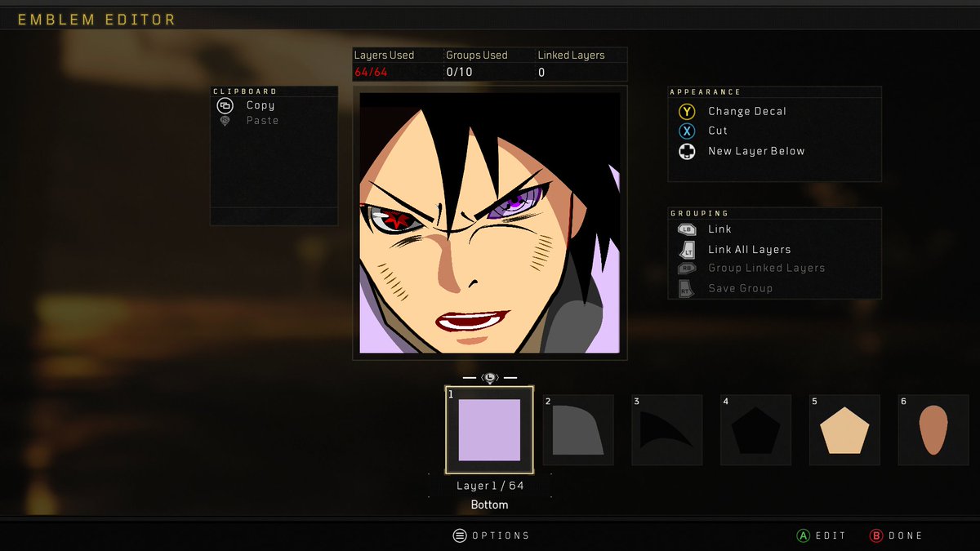Click the Copy clipboard icon
The height and width of the screenshot is (551, 980).
(x=225, y=105)
